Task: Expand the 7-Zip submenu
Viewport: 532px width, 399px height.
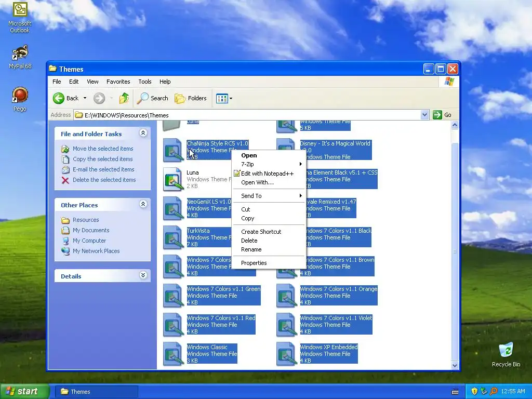Action: tap(269, 164)
